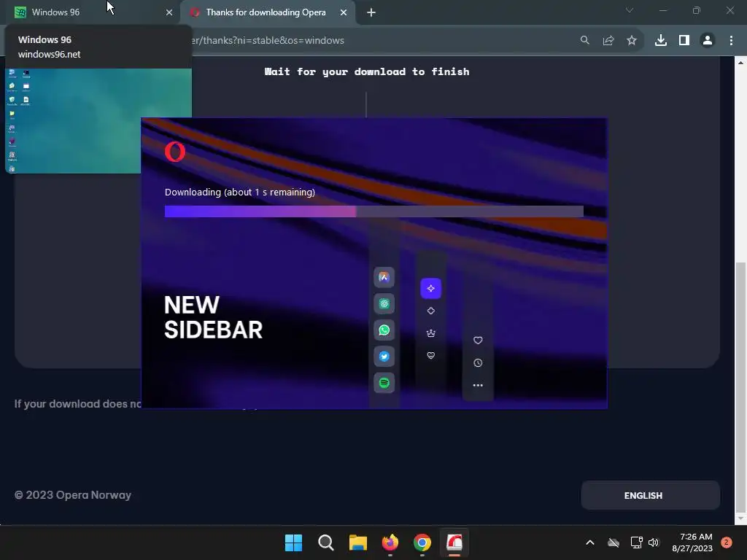The width and height of the screenshot is (747, 560).
Task: Open Chrome from the taskbar
Action: click(x=422, y=542)
